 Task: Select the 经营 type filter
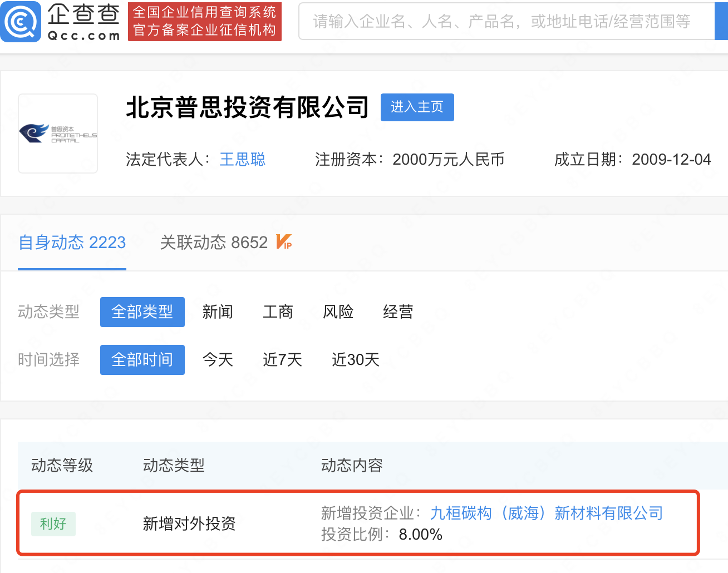coord(398,312)
